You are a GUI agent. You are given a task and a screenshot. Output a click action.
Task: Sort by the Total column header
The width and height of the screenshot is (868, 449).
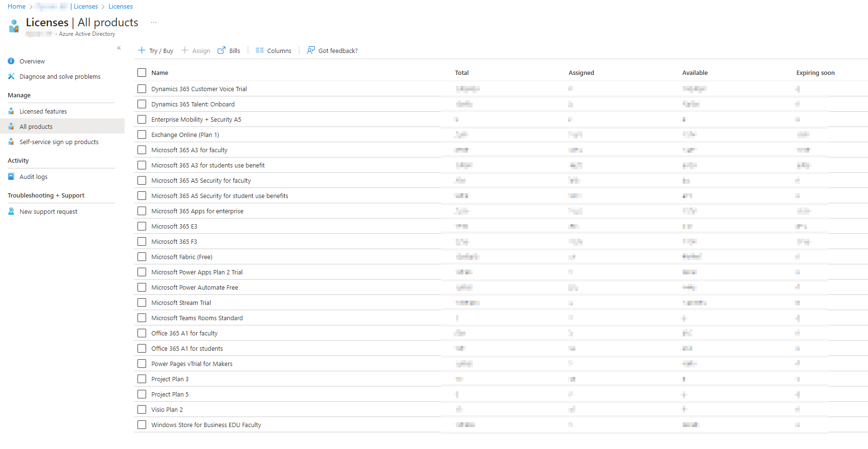click(x=462, y=73)
